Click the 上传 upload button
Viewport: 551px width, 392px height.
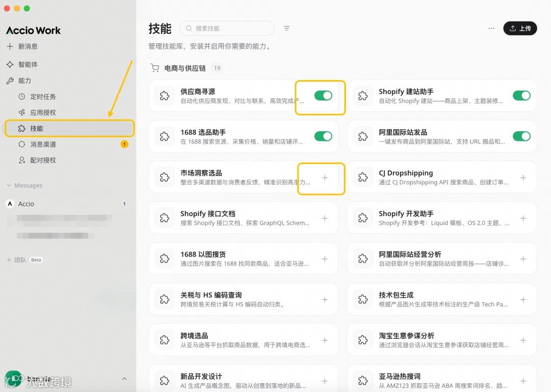tap(520, 28)
